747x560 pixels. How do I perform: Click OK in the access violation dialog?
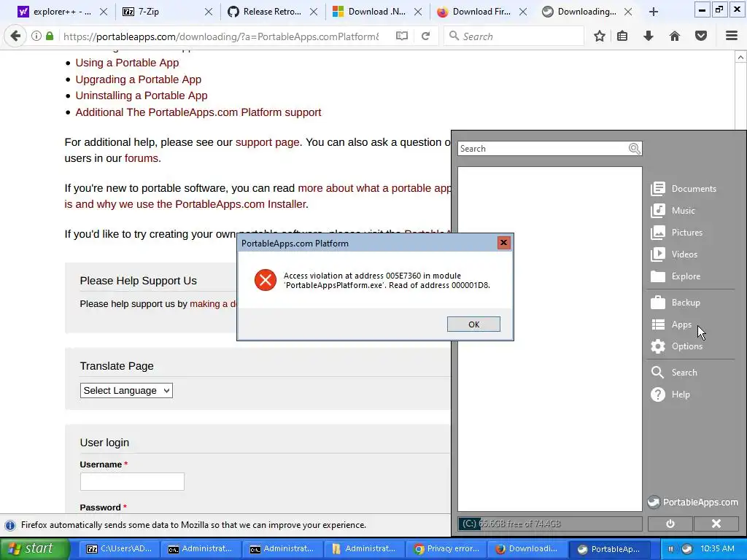[x=473, y=324]
